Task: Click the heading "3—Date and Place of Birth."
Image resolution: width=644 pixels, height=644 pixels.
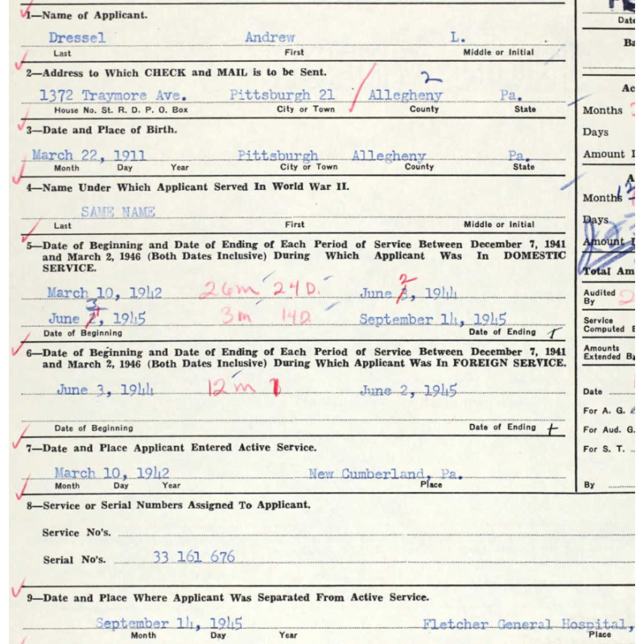Action: [101, 130]
